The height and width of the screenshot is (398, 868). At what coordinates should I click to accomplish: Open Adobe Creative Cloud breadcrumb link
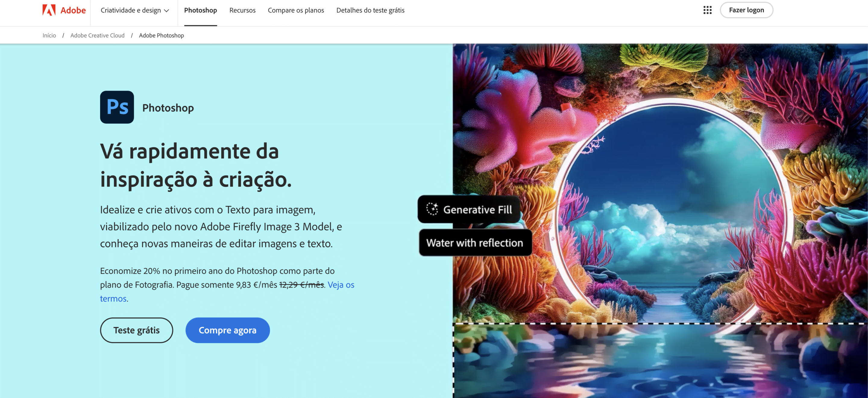point(97,35)
